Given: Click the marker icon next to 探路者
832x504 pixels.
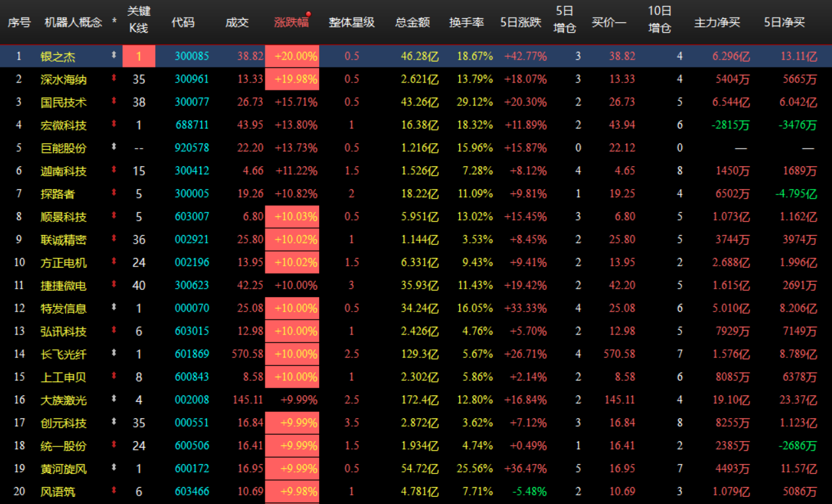Looking at the screenshot, I should tap(114, 193).
